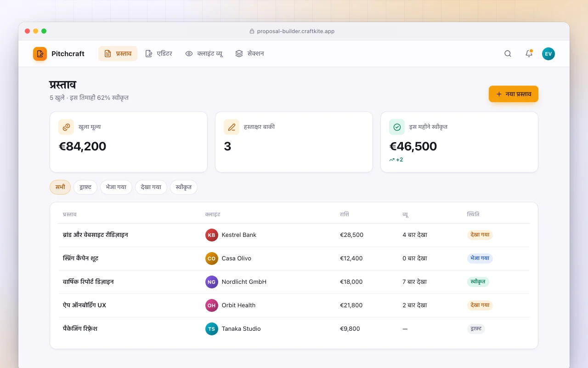Image resolution: width=588 pixels, height=368 pixels.
Task: Click the स्वीकृत status badge for Nordlicht GmbH
Action: [x=478, y=282]
